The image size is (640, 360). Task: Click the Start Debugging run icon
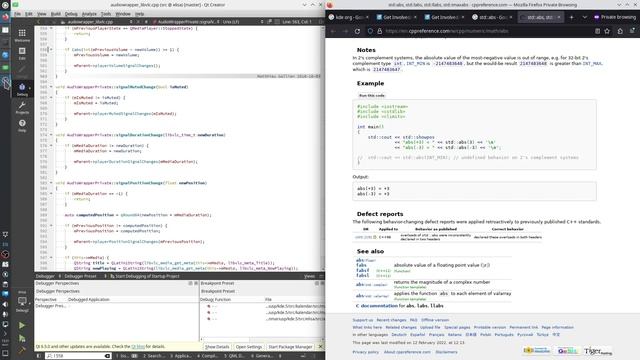pyautogui.click(x=22, y=338)
